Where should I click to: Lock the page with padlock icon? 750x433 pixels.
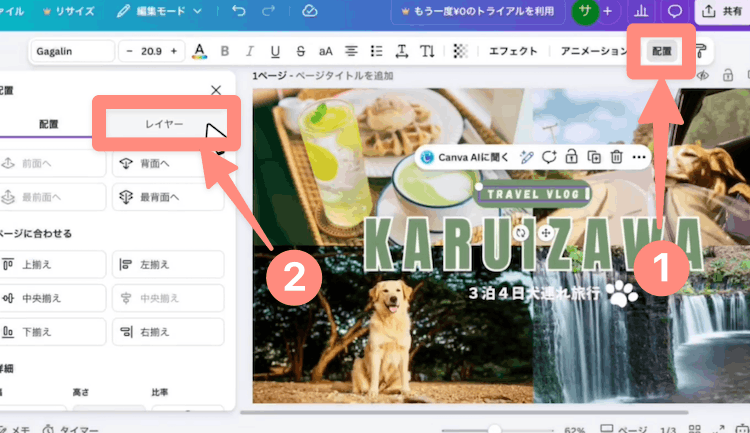pyautogui.click(x=728, y=76)
